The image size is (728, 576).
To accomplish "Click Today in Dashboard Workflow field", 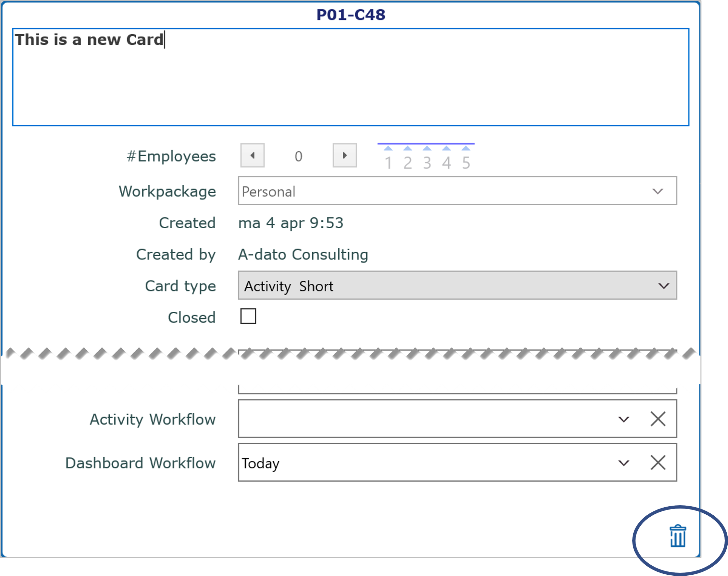I will tap(261, 463).
